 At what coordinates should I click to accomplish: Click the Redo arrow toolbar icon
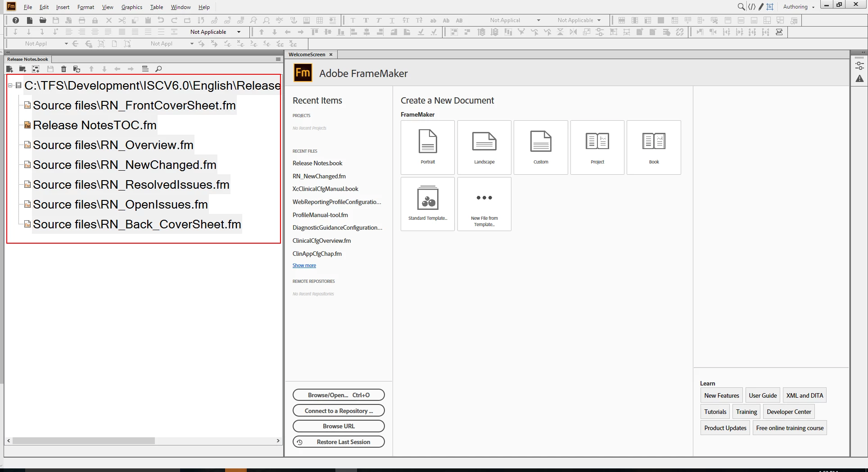coord(174,20)
